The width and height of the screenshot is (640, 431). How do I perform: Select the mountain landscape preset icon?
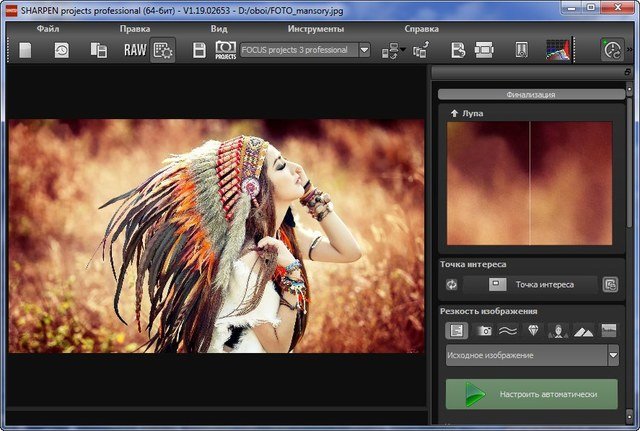pyautogui.click(x=582, y=331)
